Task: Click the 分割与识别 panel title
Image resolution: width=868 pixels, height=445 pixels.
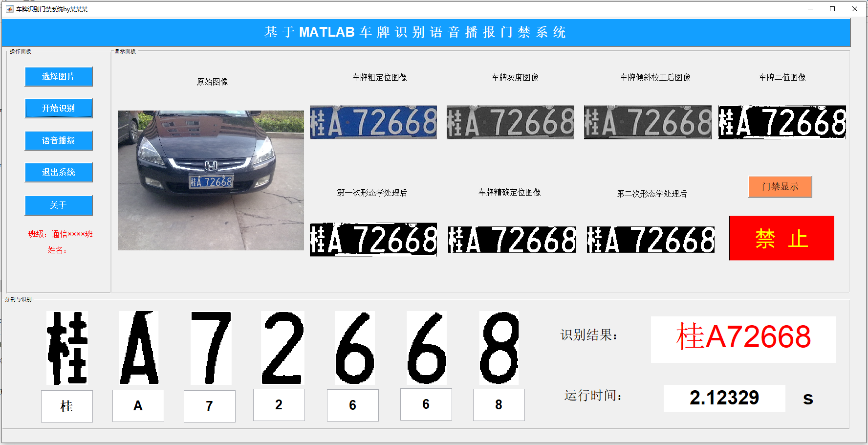Action: (x=19, y=299)
